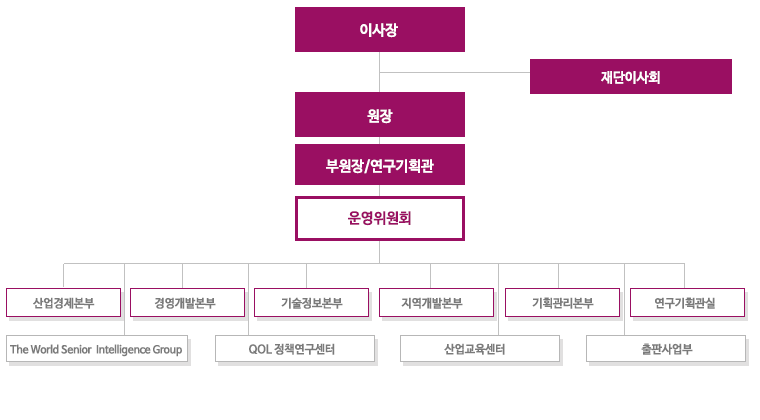
Task: Select the 산업교육센터 box
Action: point(480,349)
